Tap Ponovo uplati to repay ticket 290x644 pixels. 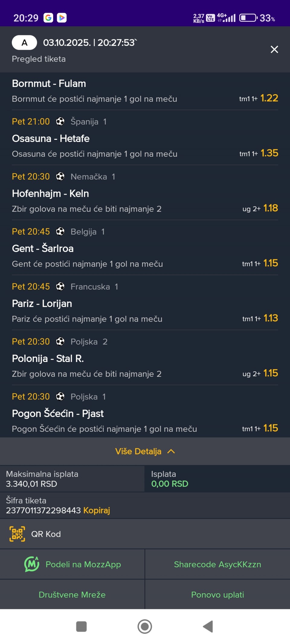[x=217, y=594]
